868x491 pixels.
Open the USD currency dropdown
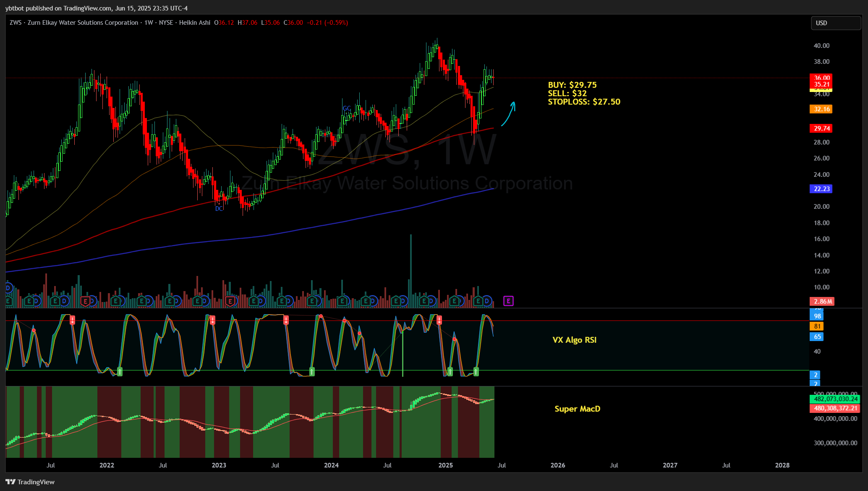pyautogui.click(x=836, y=23)
